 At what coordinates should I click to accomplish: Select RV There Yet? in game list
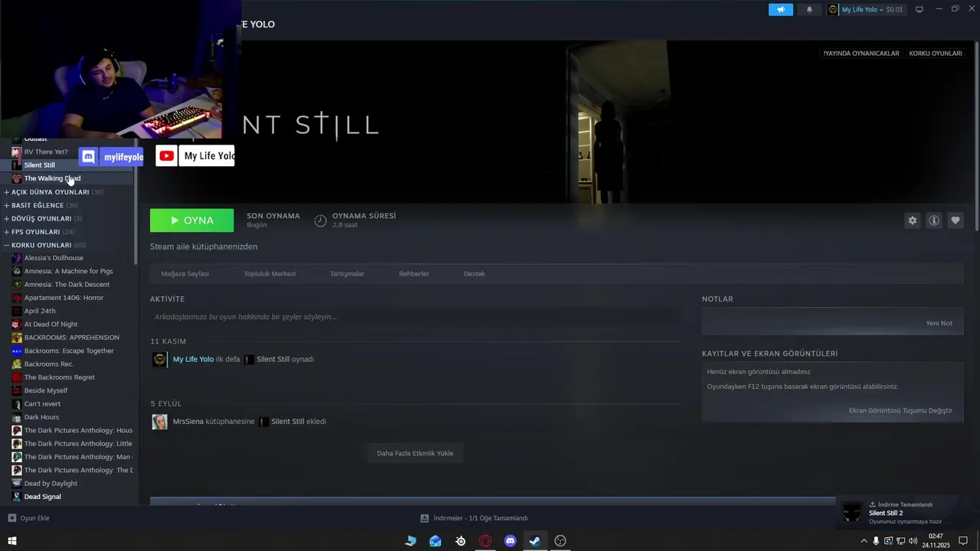point(46,152)
